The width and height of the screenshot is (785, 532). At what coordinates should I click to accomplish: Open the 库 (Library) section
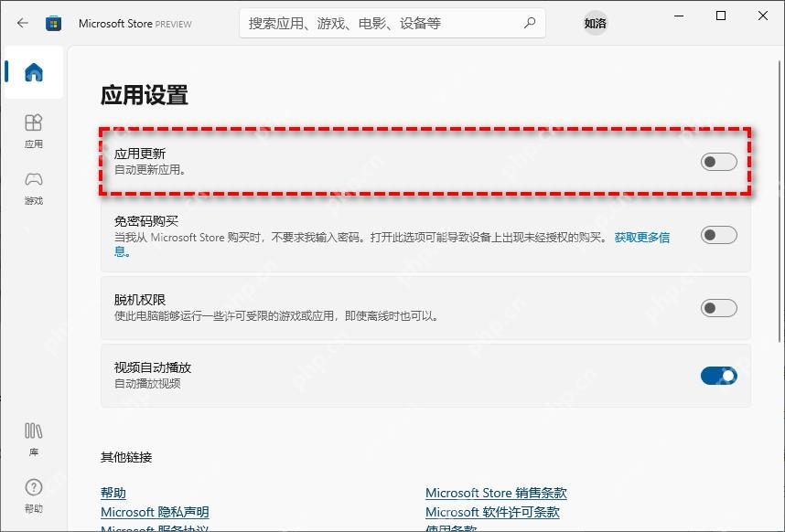point(34,440)
